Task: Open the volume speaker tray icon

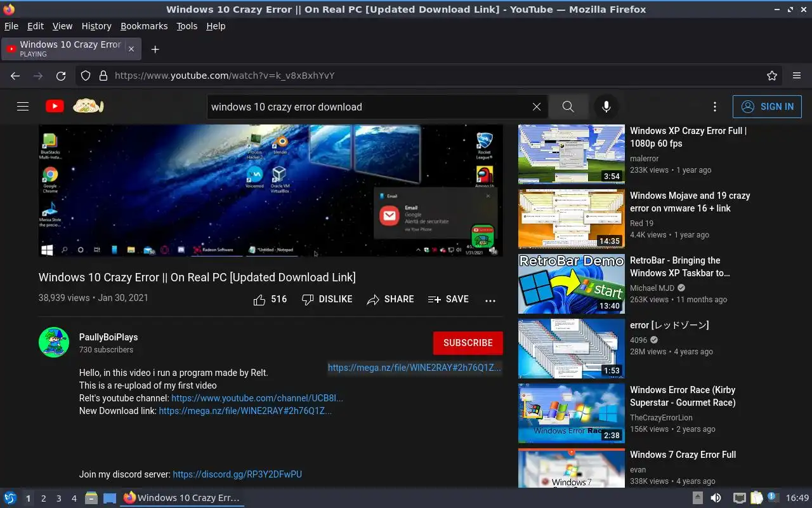Action: (x=716, y=498)
